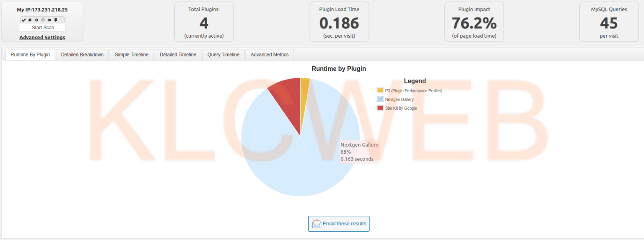Click the "(currently active)" caption

click(x=204, y=36)
